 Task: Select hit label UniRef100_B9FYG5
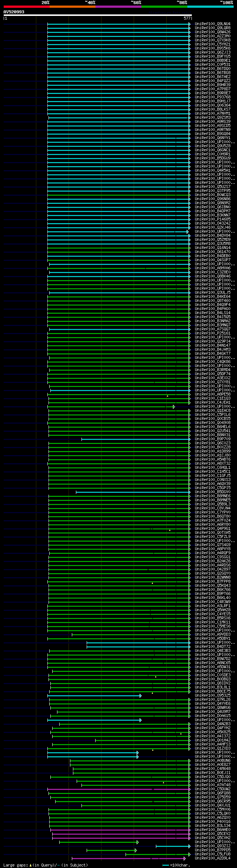(x=213, y=57)
